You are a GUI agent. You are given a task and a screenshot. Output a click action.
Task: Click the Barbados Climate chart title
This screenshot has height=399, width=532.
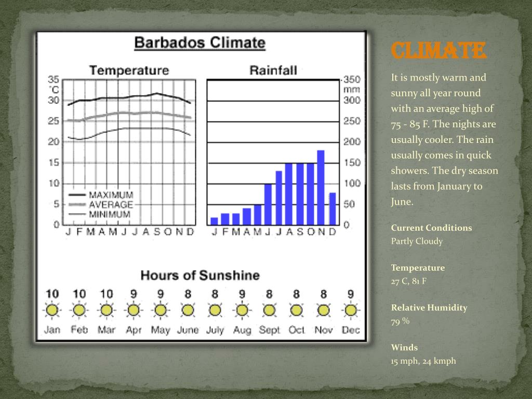click(x=200, y=43)
